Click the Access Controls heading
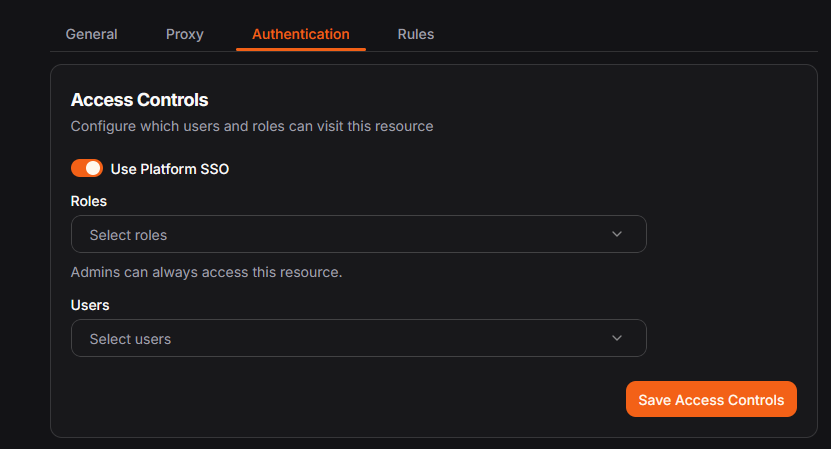 pyautogui.click(x=139, y=100)
